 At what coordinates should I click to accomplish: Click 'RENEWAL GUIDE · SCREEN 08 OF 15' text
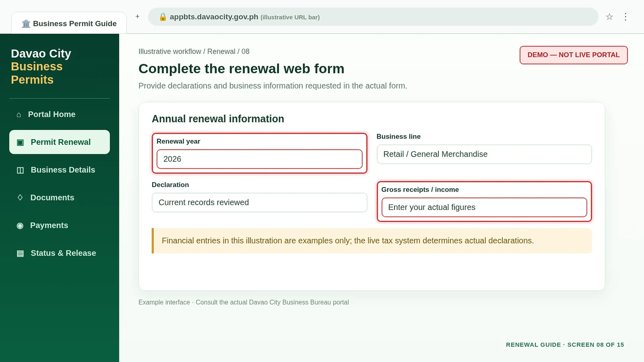point(565,345)
